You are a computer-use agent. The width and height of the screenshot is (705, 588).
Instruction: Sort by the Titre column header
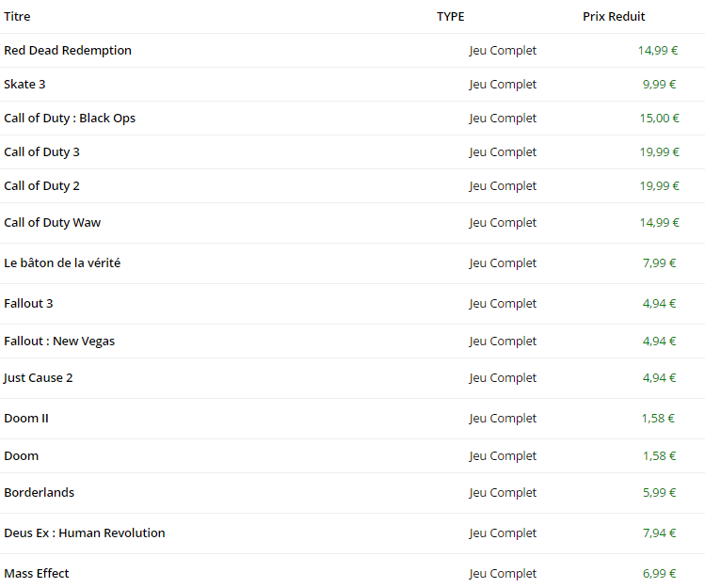click(17, 17)
